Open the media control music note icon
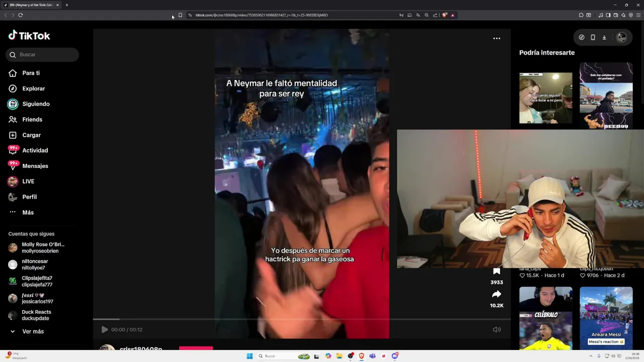The height and width of the screenshot is (362, 644). click(x=601, y=15)
